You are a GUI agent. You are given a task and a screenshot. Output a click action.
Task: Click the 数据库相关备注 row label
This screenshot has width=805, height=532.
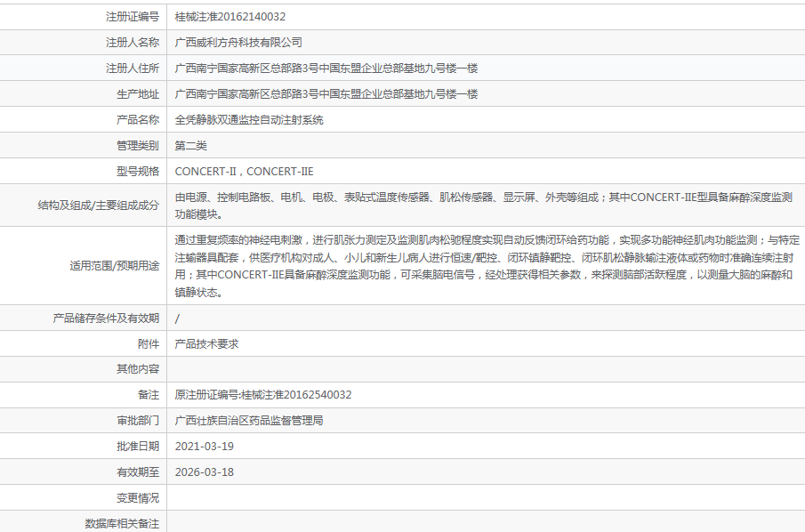122,523
